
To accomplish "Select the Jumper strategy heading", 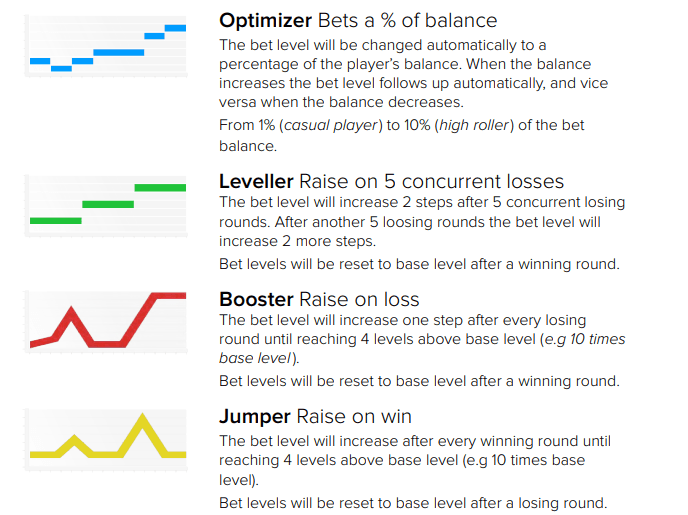I will tap(255, 416).
